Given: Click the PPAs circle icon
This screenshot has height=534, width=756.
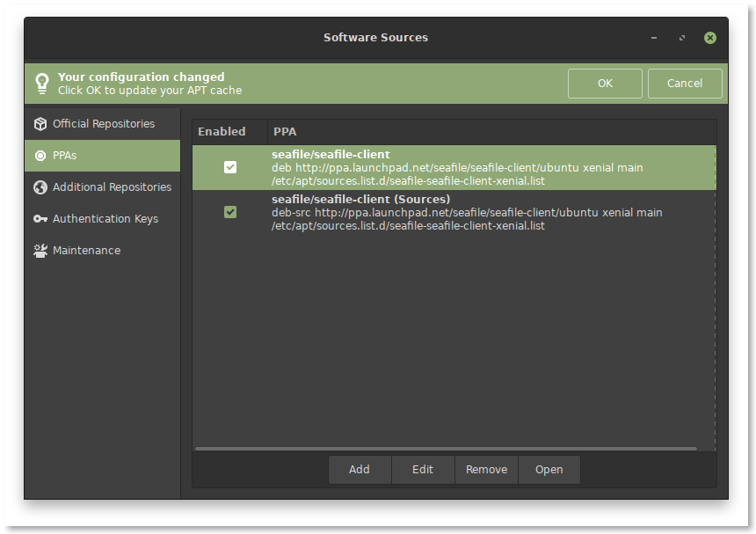Looking at the screenshot, I should coord(40,156).
